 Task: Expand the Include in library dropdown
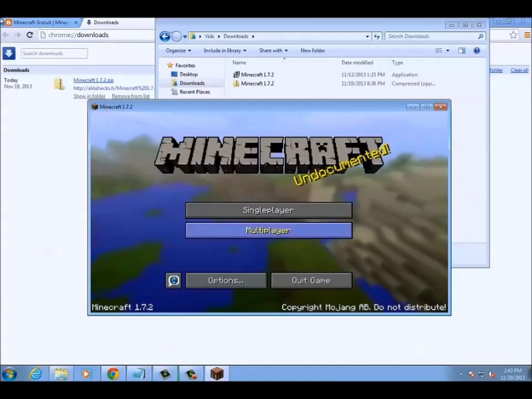point(225,50)
